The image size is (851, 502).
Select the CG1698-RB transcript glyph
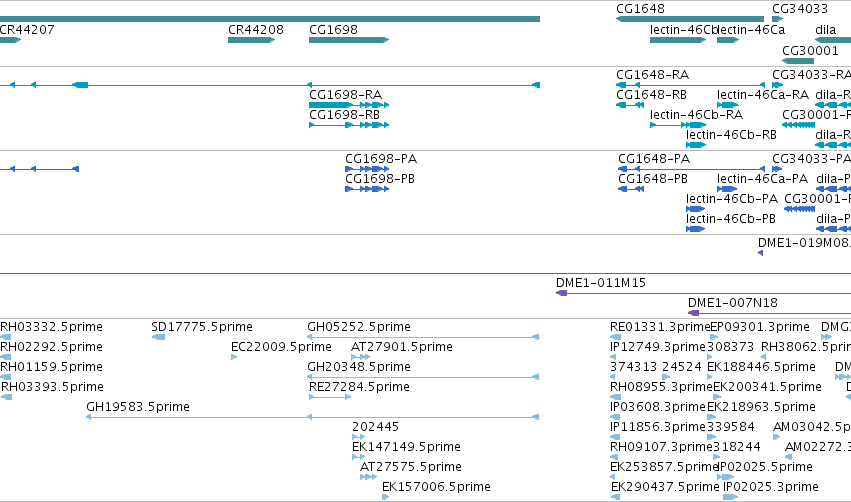click(x=349, y=125)
